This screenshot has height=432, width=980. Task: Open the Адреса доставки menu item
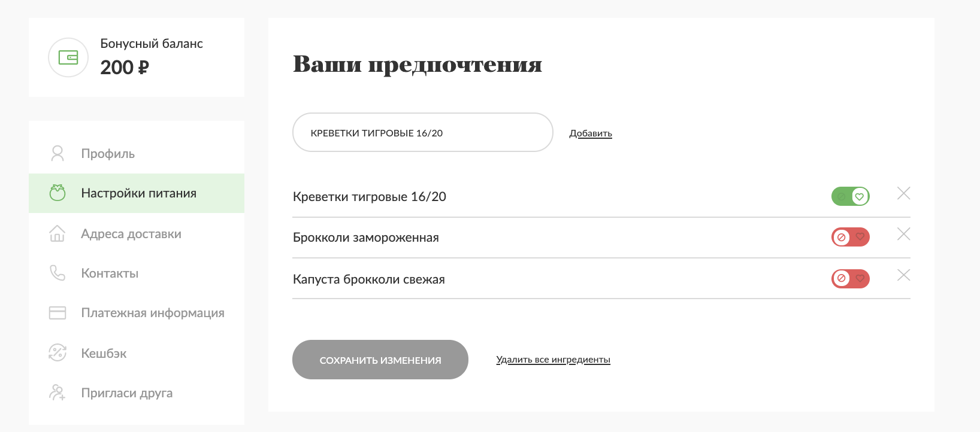[137, 233]
